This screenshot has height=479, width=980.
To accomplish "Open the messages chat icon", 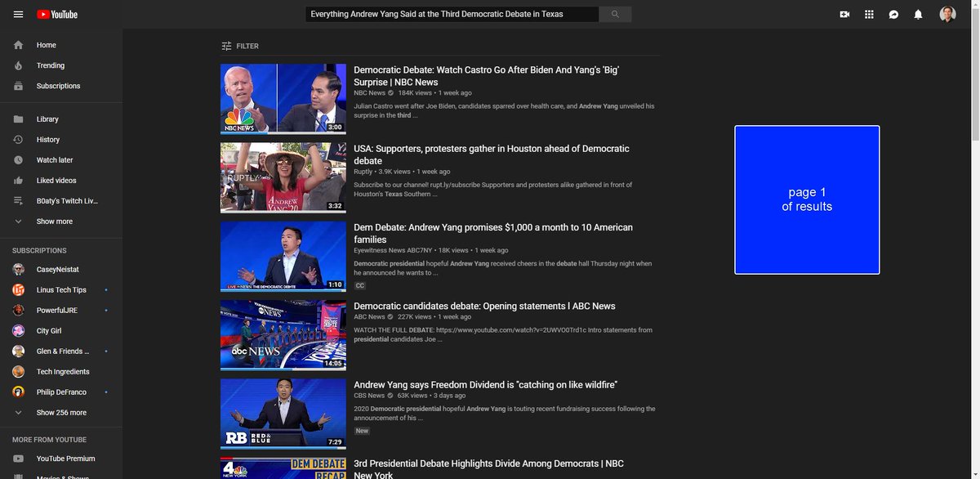I will (x=893, y=15).
